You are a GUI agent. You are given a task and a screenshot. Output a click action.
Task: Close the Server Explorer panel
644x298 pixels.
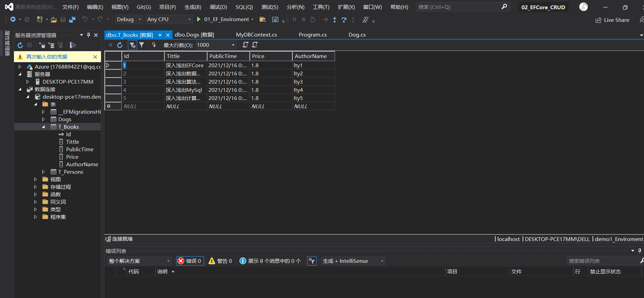tap(96, 35)
